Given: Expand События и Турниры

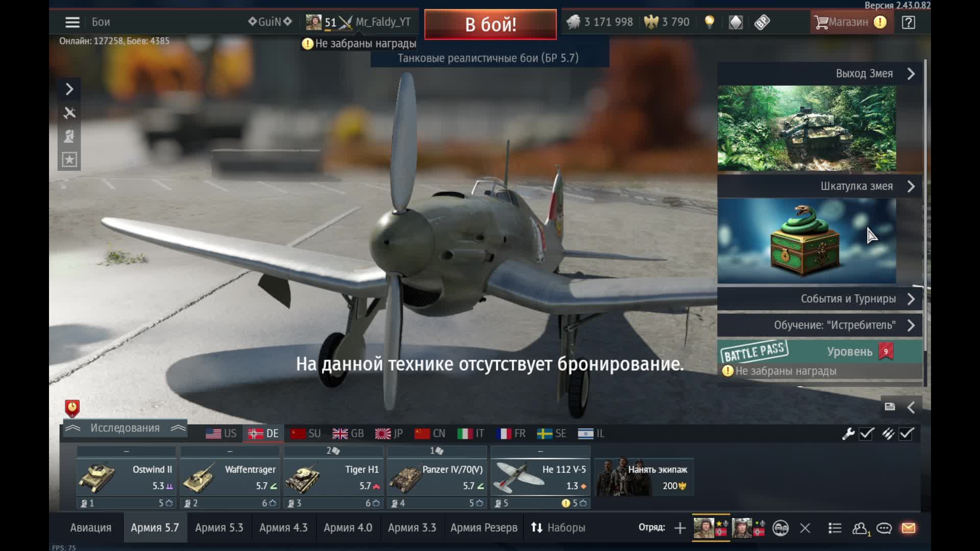Looking at the screenshot, I should (820, 299).
